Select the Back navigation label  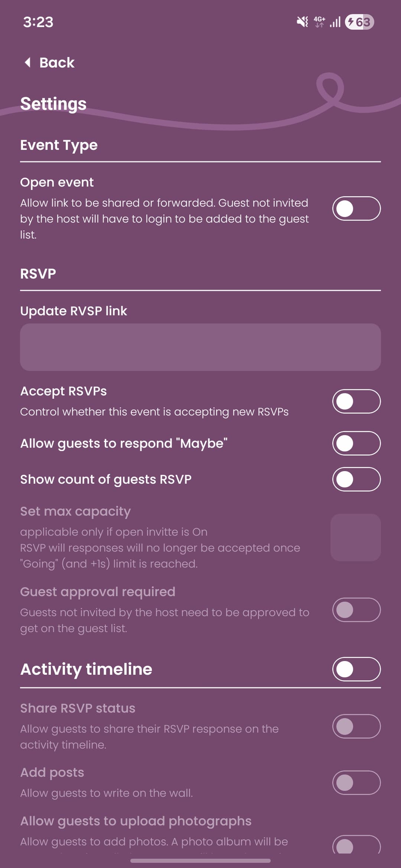click(x=56, y=62)
